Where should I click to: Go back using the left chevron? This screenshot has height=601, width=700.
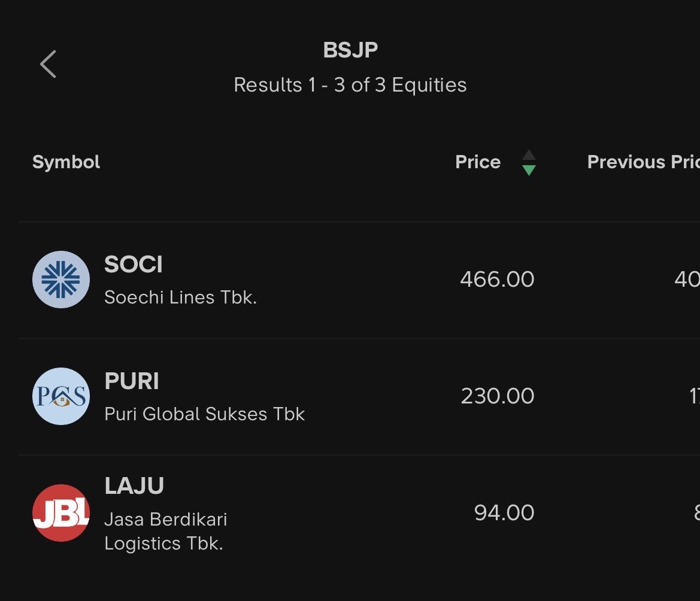(x=48, y=64)
